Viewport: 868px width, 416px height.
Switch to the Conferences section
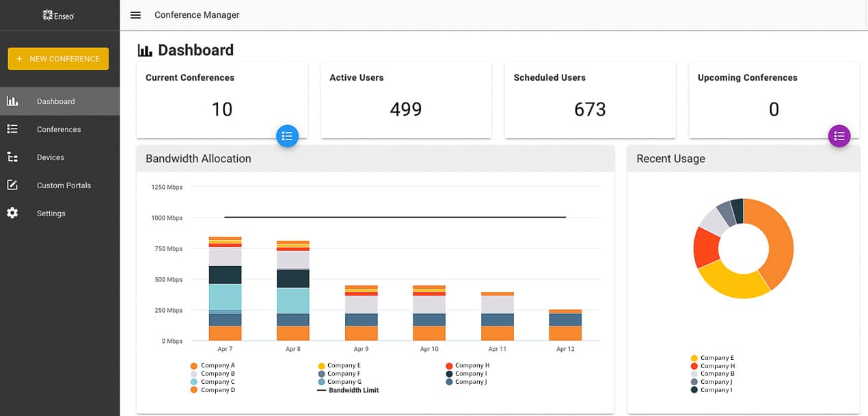[x=59, y=129]
